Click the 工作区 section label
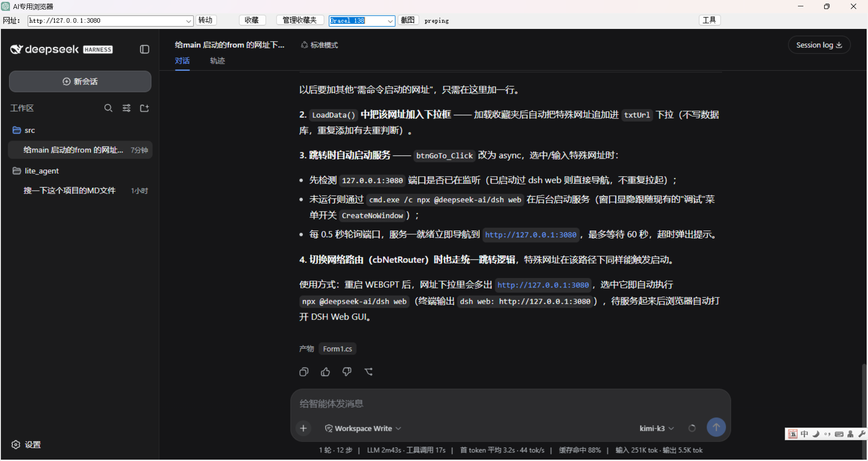The width and height of the screenshot is (868, 461). (22, 108)
